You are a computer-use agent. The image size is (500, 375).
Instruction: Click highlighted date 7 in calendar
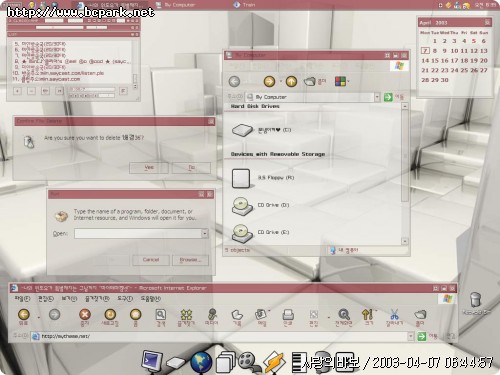tap(425, 51)
